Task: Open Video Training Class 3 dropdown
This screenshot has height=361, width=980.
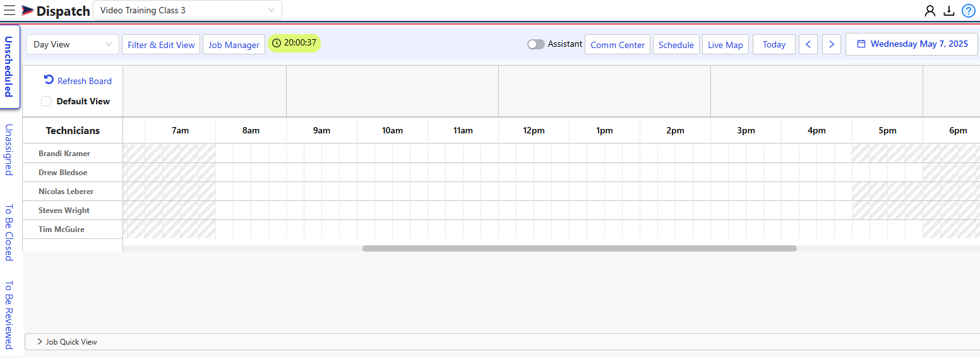Action: pos(188,10)
